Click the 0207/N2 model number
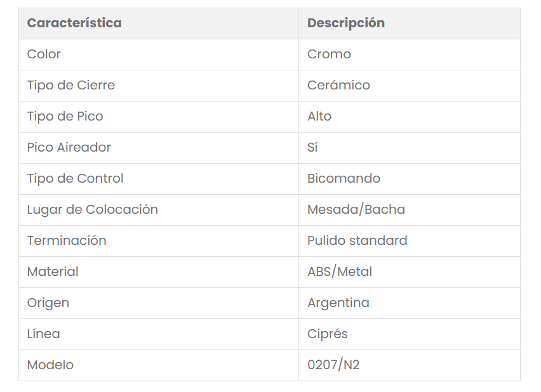The width and height of the screenshot is (541, 392). [333, 365]
